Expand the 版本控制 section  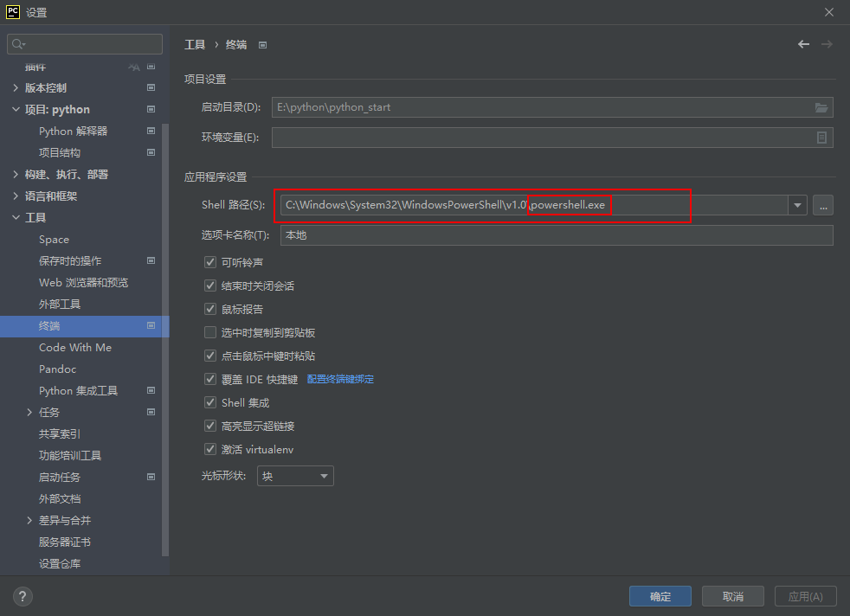click(x=15, y=87)
